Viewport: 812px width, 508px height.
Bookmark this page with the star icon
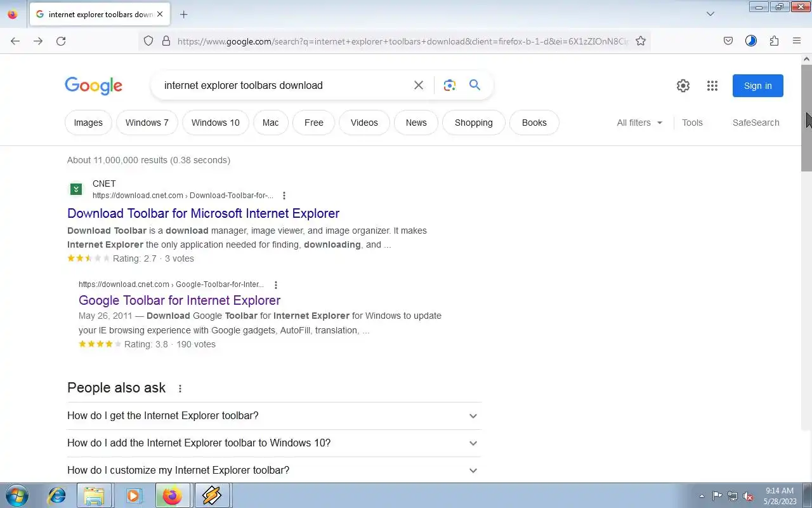641,41
